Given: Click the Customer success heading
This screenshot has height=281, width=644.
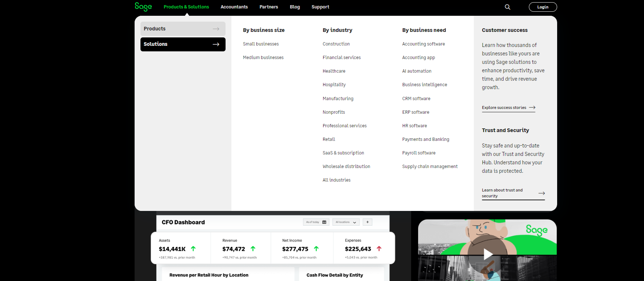Looking at the screenshot, I should [505, 30].
